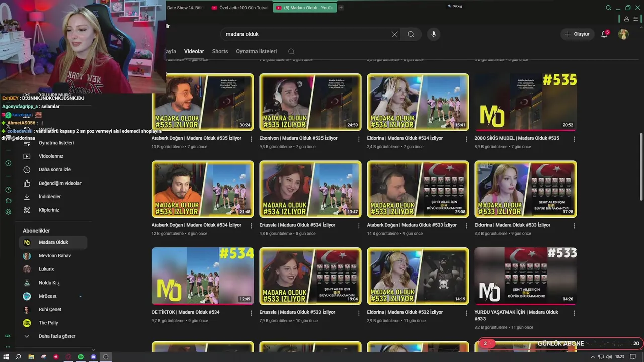The width and height of the screenshot is (644, 362).
Task: Open options menu for 2000 SİKİS MUDEL video
Action: pyautogui.click(x=574, y=139)
